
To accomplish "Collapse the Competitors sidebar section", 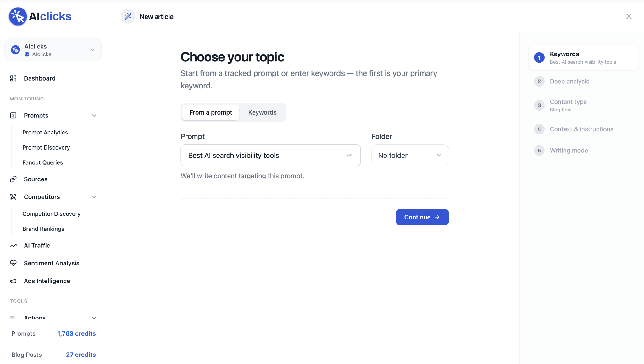I will pyautogui.click(x=94, y=197).
